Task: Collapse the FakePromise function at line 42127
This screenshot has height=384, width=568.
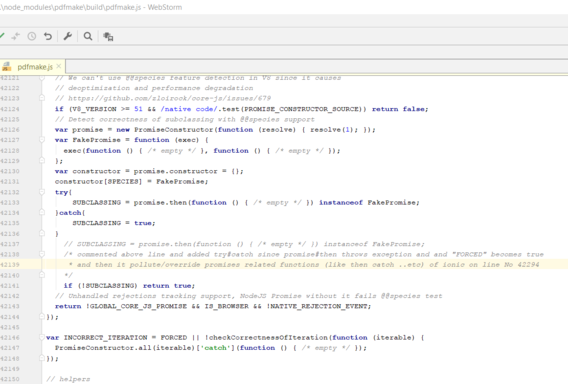Action: tap(42, 140)
